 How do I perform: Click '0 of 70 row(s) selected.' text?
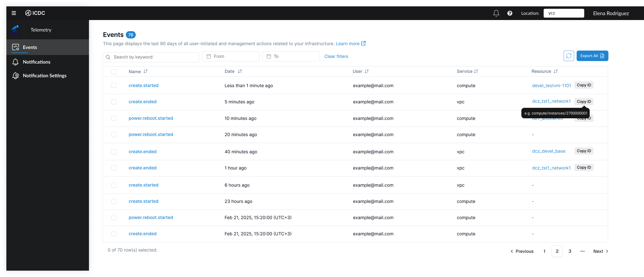click(x=132, y=250)
